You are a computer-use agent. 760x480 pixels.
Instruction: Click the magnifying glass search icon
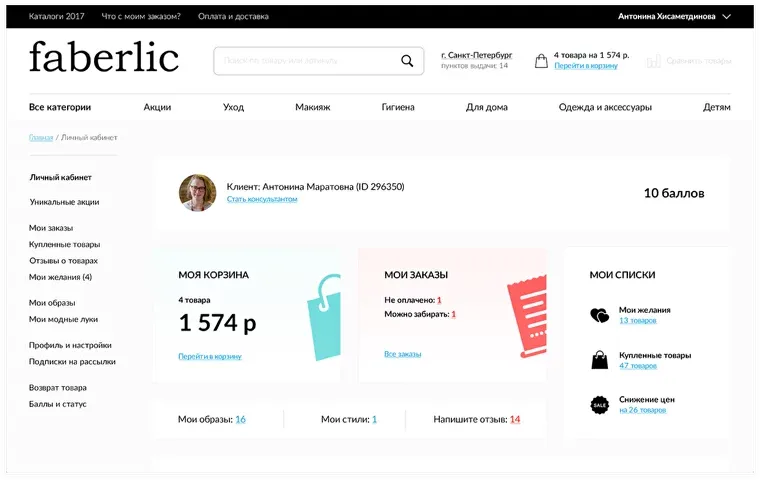click(407, 61)
